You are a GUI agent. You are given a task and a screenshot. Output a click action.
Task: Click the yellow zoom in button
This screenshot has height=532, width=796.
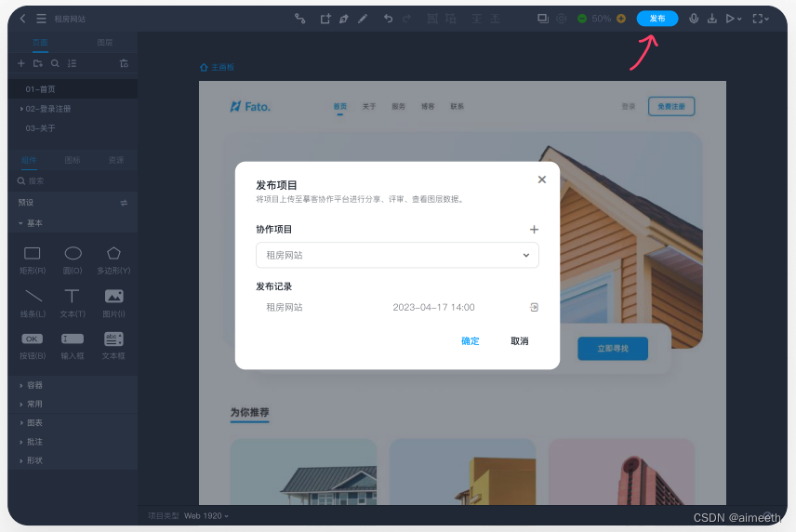pyautogui.click(x=621, y=19)
